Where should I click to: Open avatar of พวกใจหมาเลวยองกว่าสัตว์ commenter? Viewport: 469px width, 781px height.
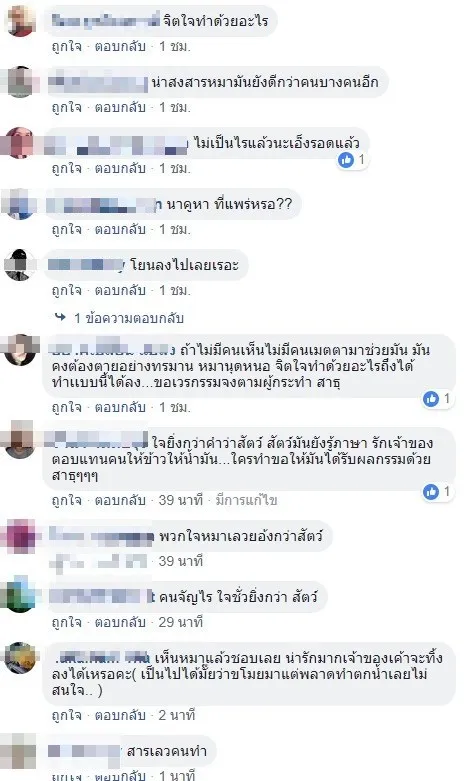click(x=19, y=535)
